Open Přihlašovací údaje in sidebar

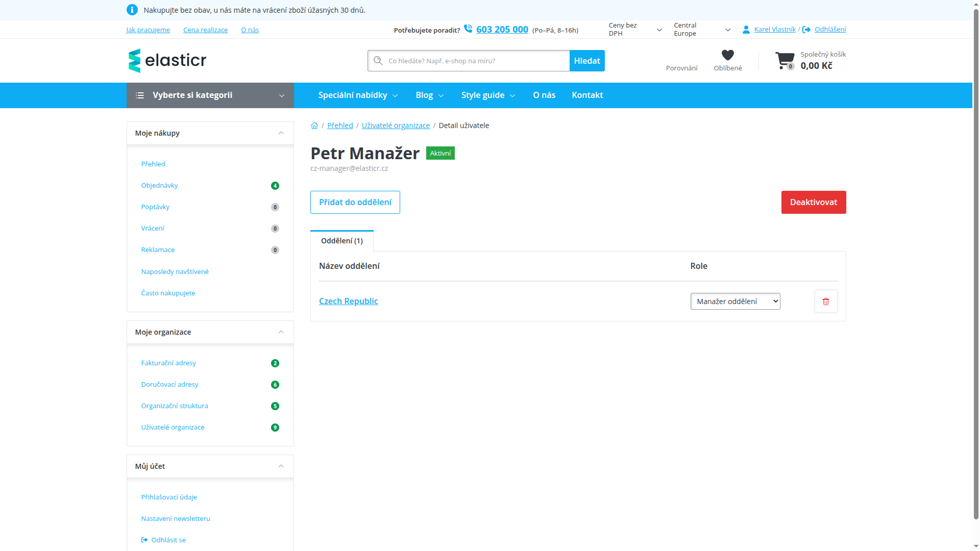[x=169, y=497]
